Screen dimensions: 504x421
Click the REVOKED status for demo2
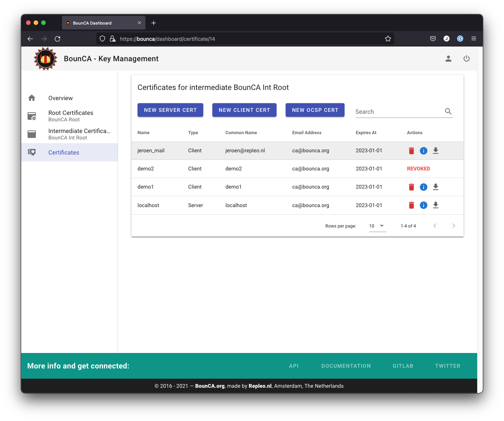[418, 169]
